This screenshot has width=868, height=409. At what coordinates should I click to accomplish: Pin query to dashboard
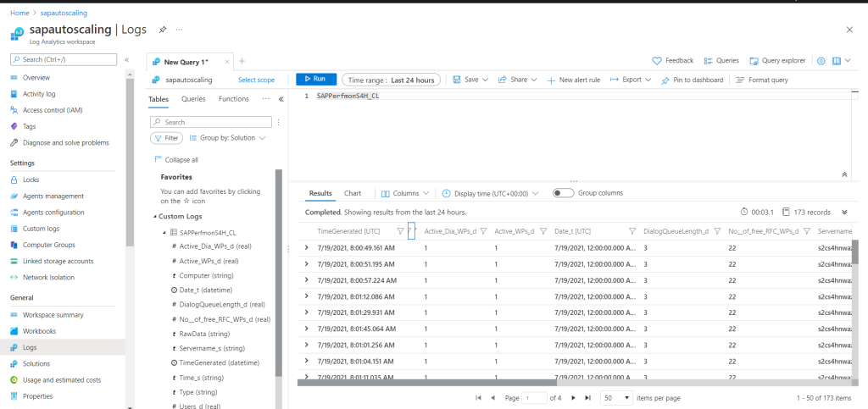pyautogui.click(x=692, y=80)
